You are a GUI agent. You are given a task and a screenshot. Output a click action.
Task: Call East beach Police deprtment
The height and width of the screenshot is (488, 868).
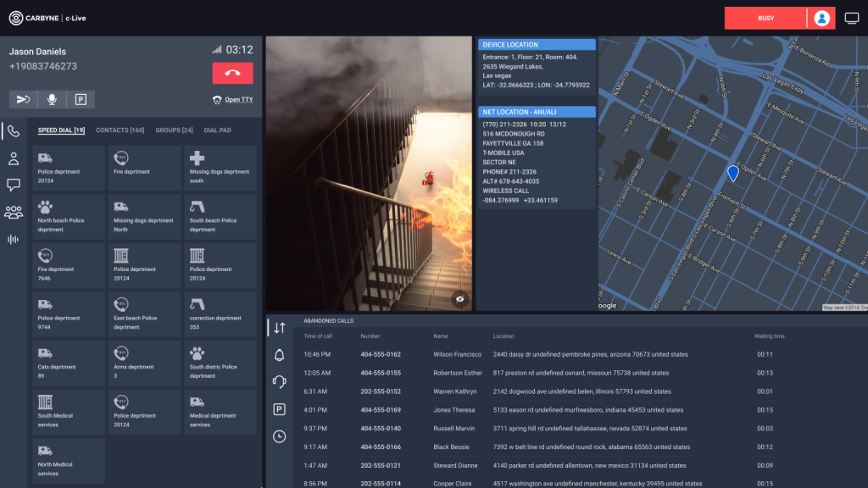[144, 314]
